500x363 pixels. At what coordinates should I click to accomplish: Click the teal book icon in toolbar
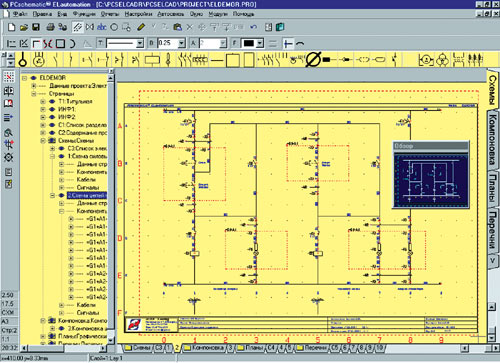280,27
